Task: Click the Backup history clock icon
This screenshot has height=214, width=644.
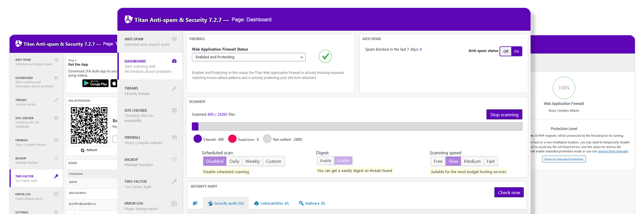Action: [x=174, y=160]
